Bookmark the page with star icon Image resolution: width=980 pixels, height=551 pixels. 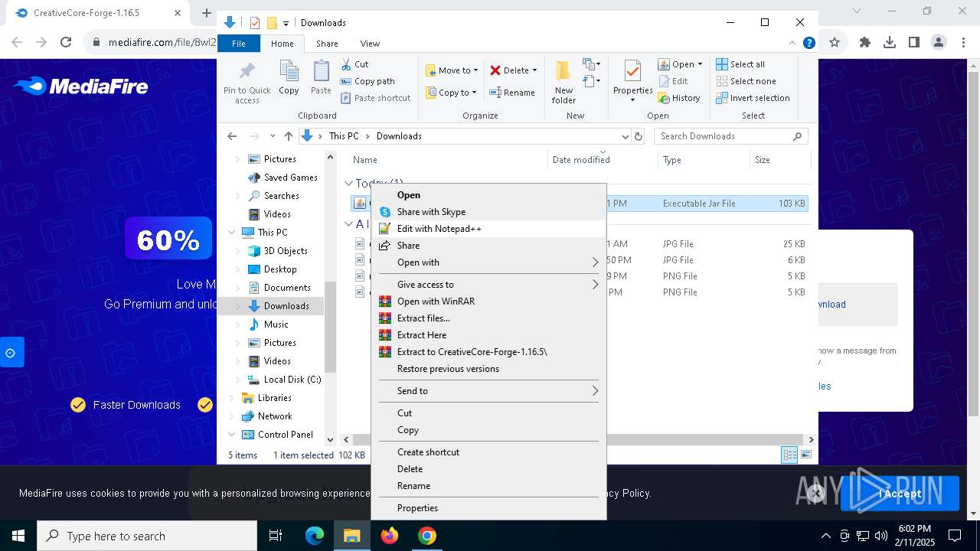pyautogui.click(x=835, y=43)
